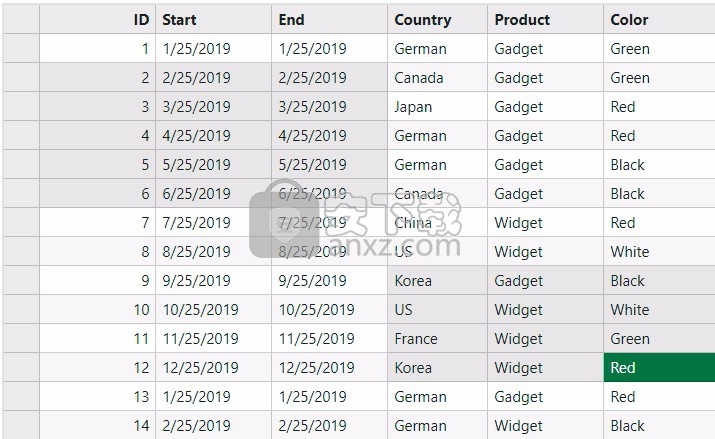Click the select-all corner cell of grid

tap(21, 20)
